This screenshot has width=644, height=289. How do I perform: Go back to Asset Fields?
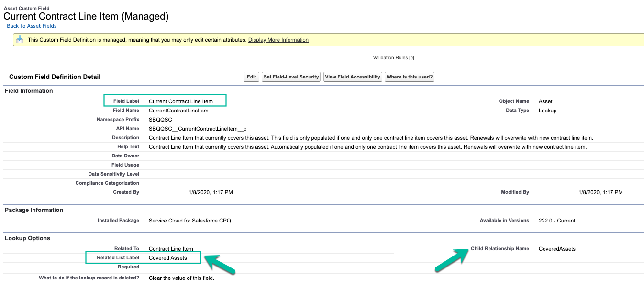click(32, 26)
